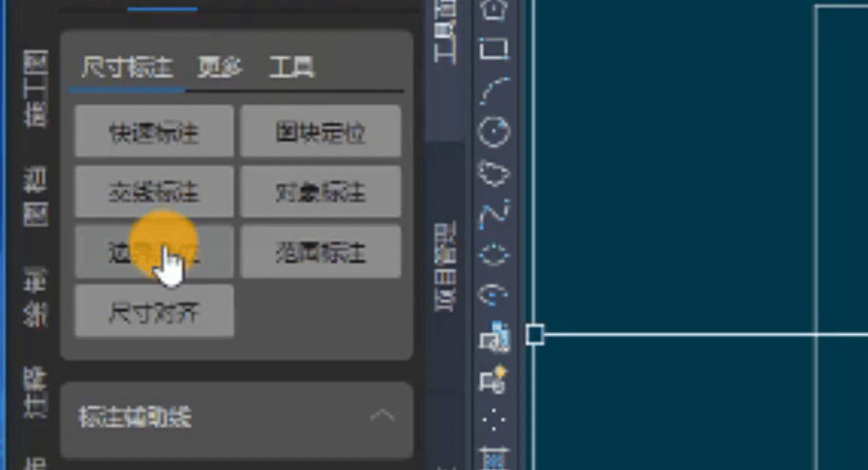The width and height of the screenshot is (868, 470).
Task: Open the 尺寸标注 tab
Action: click(127, 67)
